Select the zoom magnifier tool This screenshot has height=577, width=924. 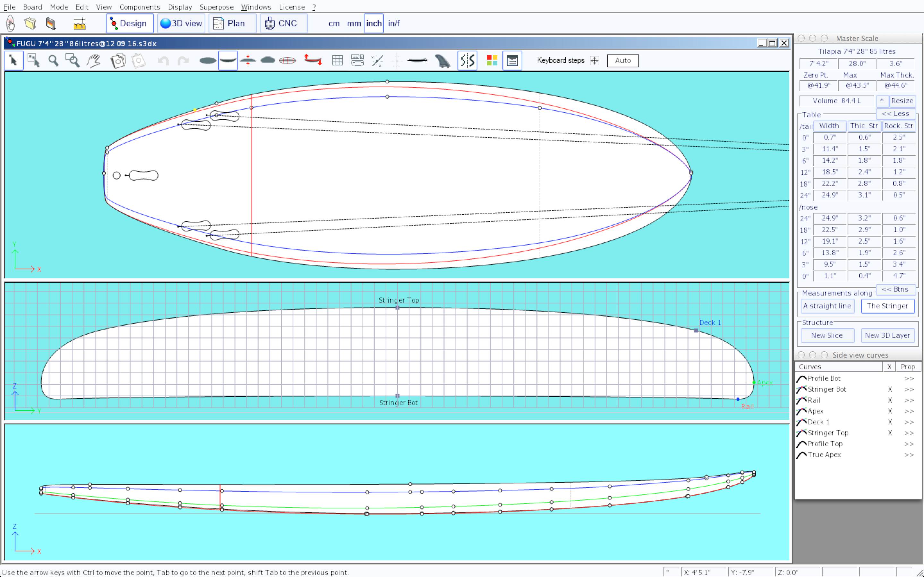pos(54,61)
